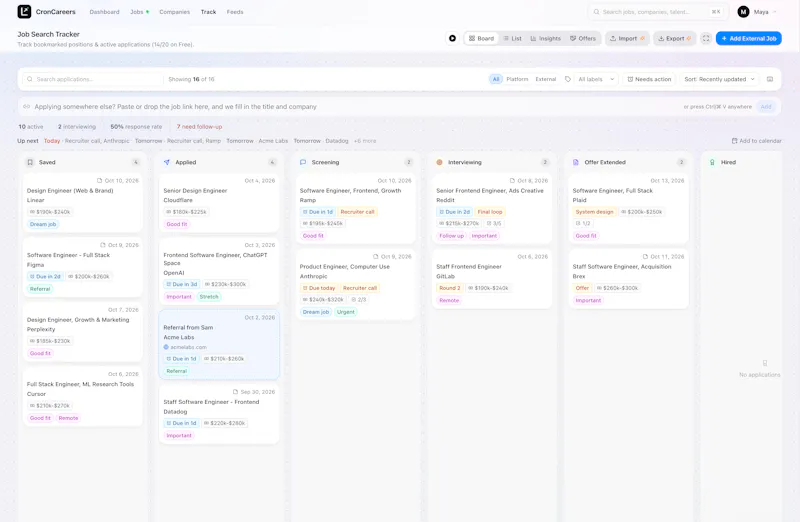The height and width of the screenshot is (522, 800).
Task: Click the Dream job tag on Linear card
Action: pos(43,224)
